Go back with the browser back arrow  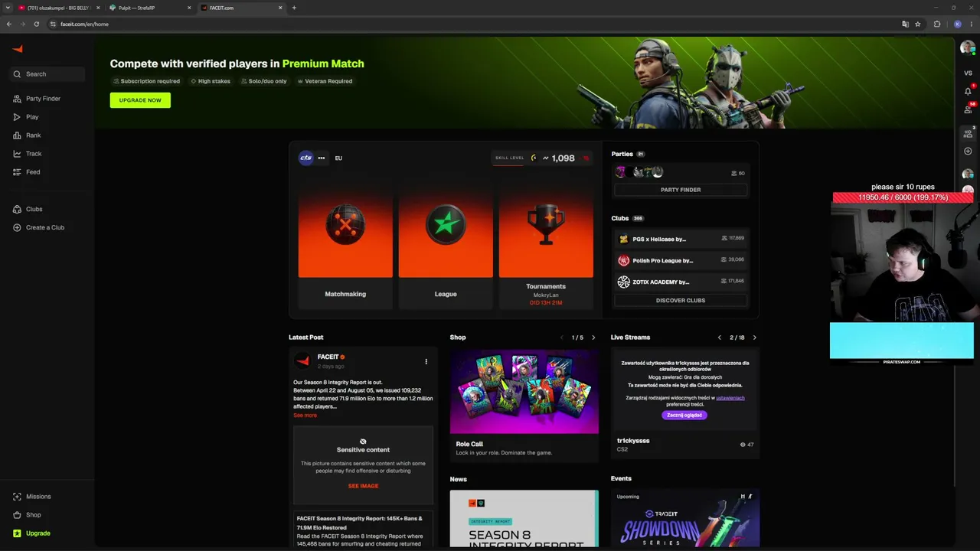8,24
